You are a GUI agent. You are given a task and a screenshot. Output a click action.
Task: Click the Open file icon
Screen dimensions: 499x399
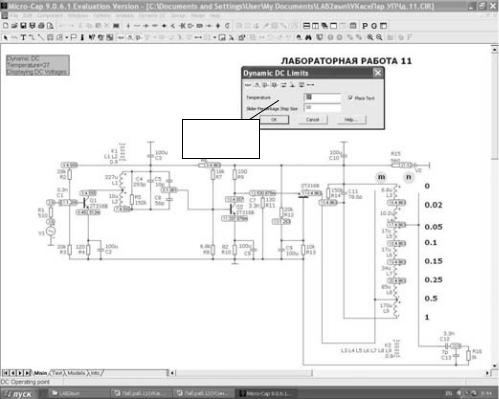pos(14,26)
